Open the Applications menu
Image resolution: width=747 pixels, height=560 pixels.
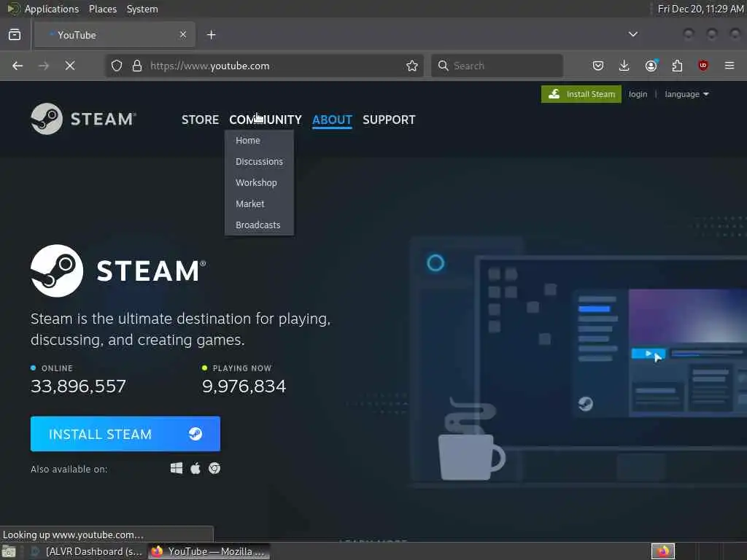(52, 9)
